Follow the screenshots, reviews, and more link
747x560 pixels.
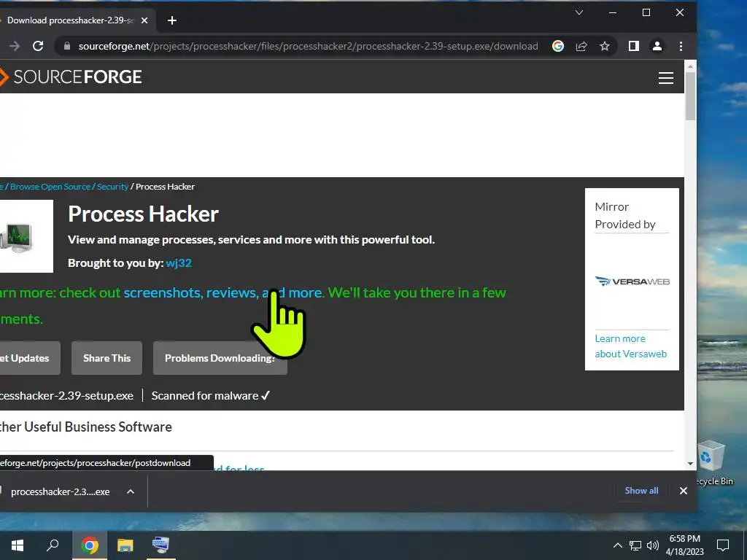(x=223, y=292)
